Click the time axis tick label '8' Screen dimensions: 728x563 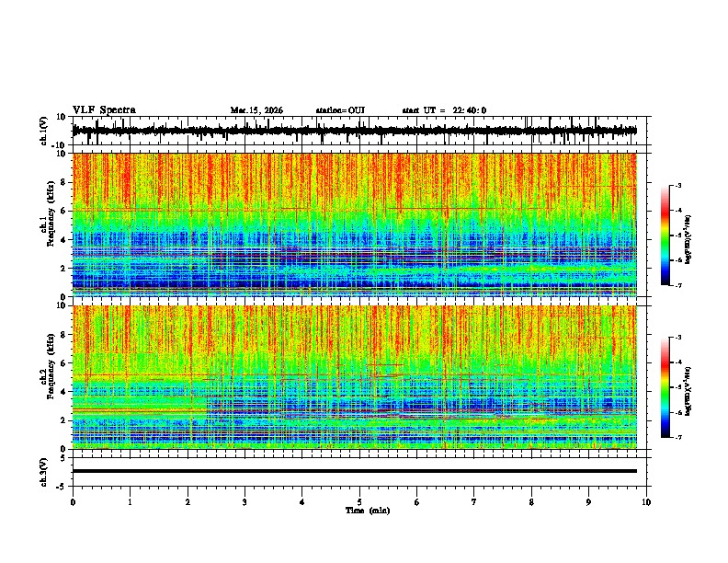pyautogui.click(x=531, y=502)
